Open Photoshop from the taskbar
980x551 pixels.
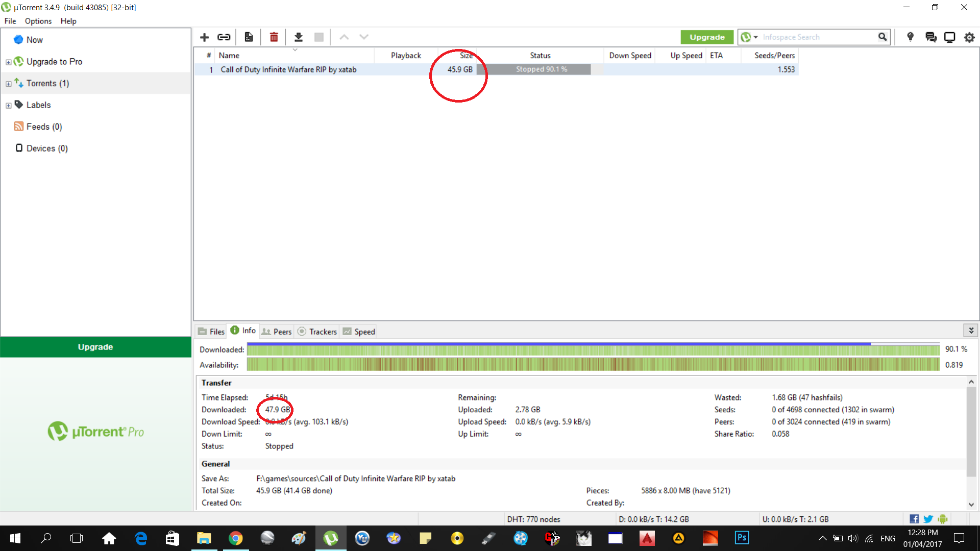pyautogui.click(x=742, y=538)
